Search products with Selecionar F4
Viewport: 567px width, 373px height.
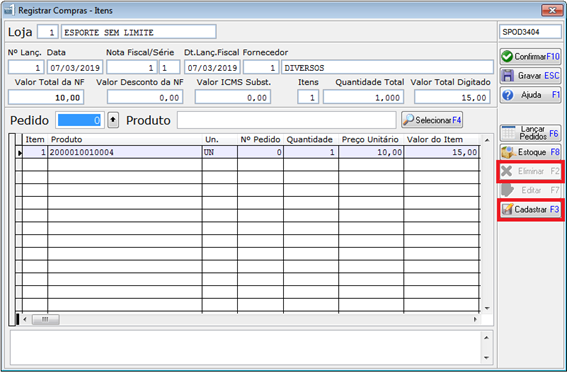[432, 120]
